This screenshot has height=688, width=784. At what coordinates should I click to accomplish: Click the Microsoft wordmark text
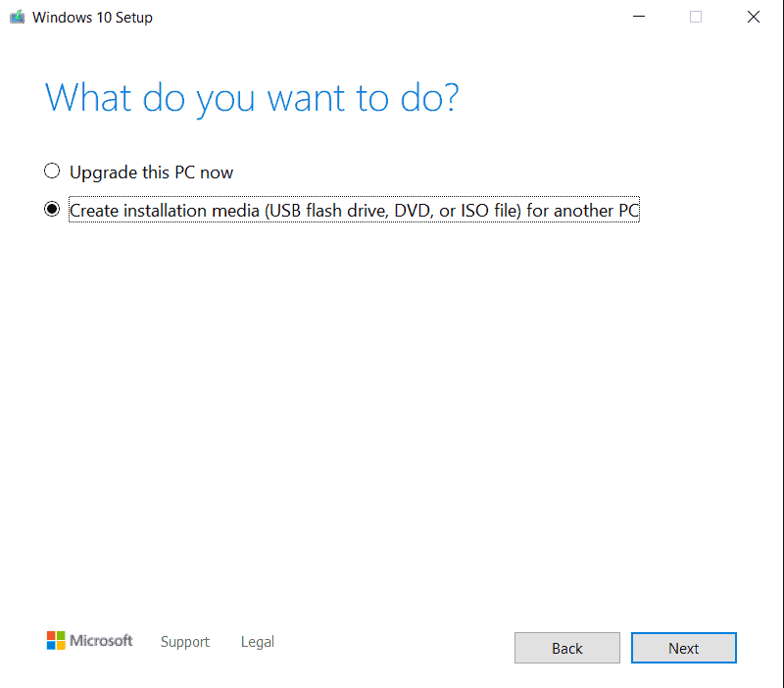[x=101, y=641]
